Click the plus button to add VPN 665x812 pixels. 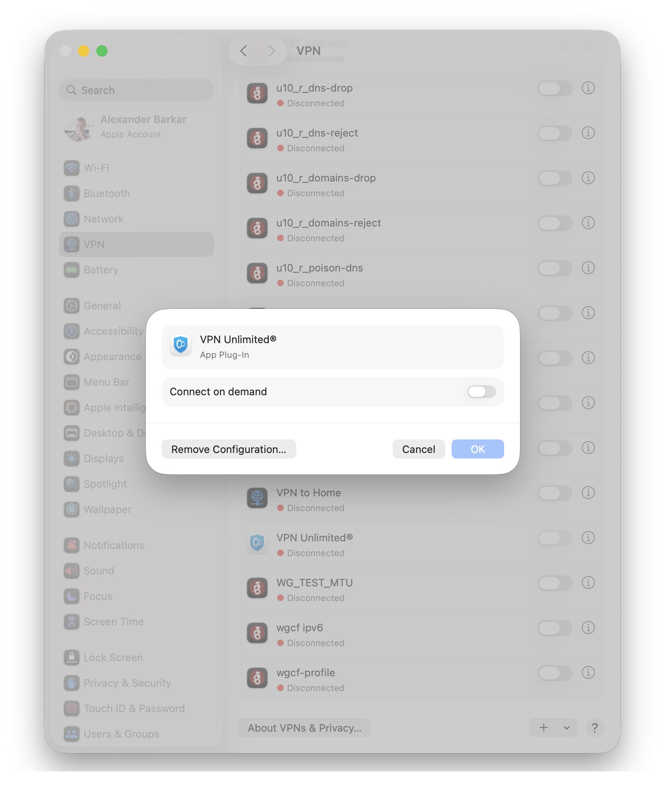544,728
